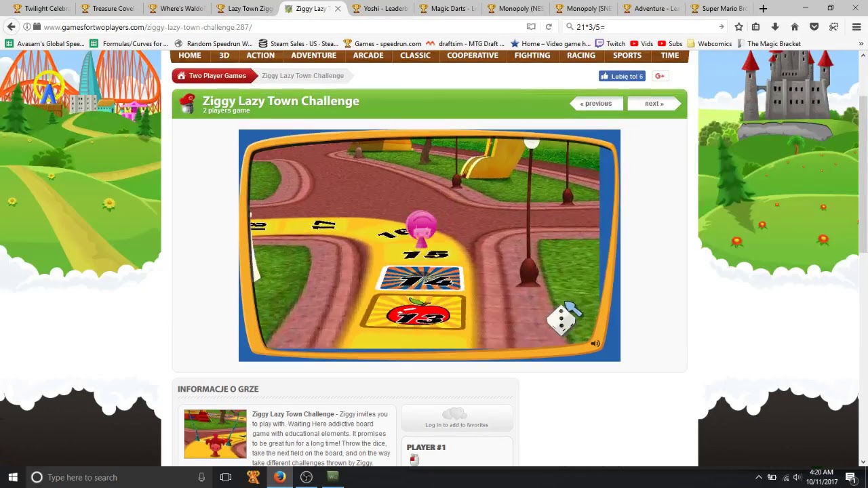Open The Magic Bracket bookmark

click(x=768, y=43)
